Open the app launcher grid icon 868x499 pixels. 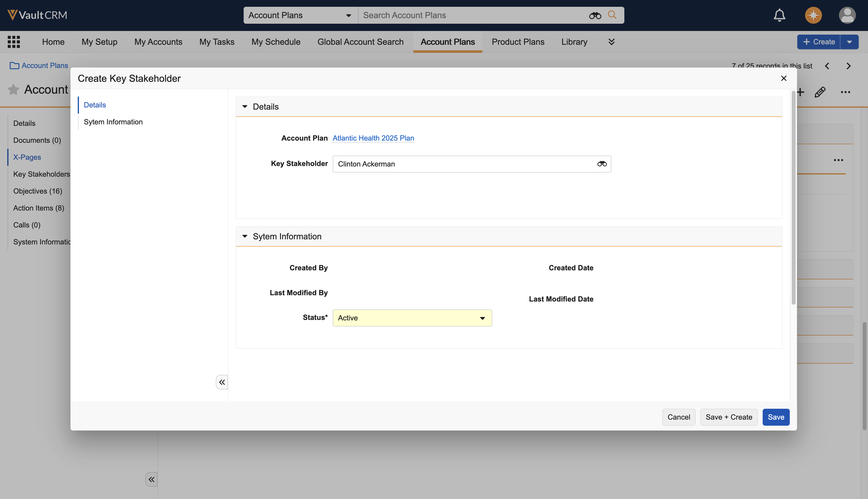[14, 42]
